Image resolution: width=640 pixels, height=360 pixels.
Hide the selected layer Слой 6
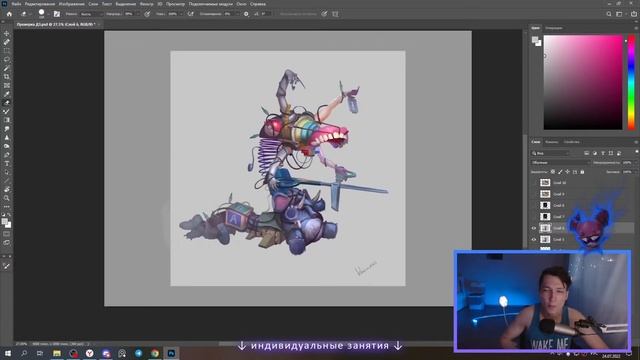click(x=534, y=228)
